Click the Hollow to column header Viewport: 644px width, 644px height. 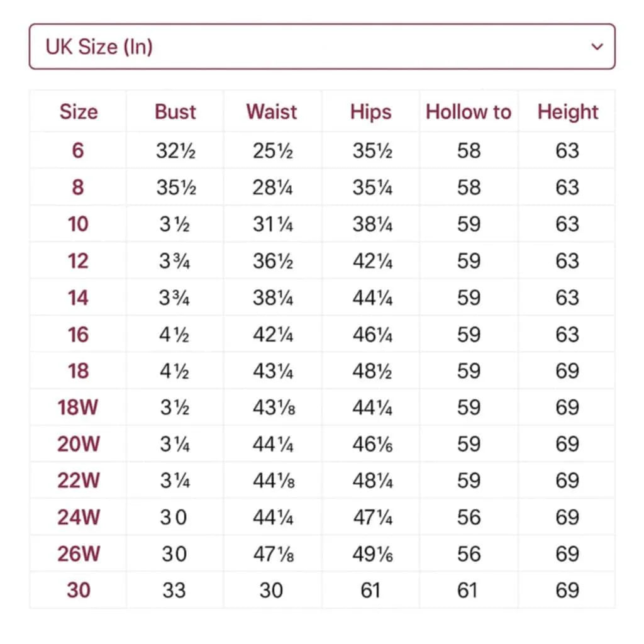469,112
